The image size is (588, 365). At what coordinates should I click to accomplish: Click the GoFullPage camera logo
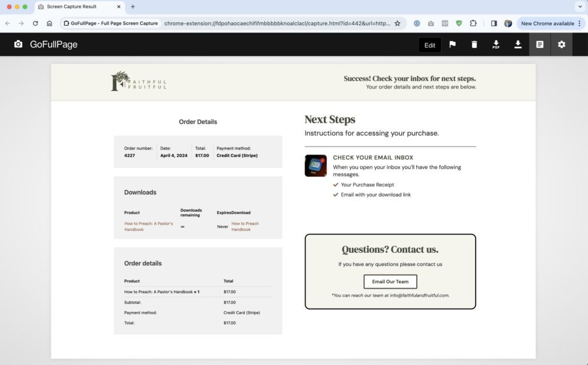tap(18, 44)
